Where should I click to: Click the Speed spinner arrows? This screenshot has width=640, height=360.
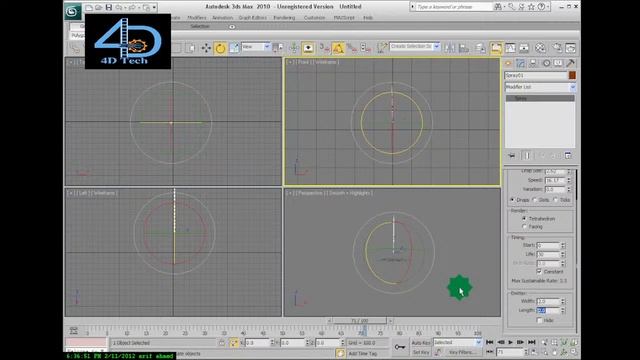point(569,180)
